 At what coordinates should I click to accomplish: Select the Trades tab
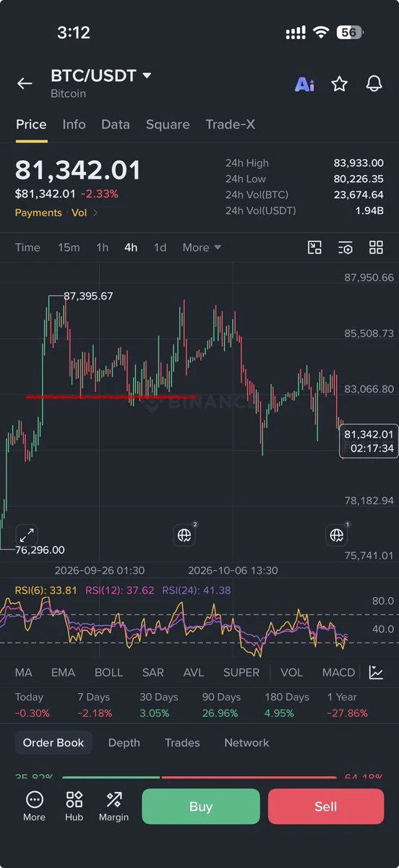coord(182,743)
